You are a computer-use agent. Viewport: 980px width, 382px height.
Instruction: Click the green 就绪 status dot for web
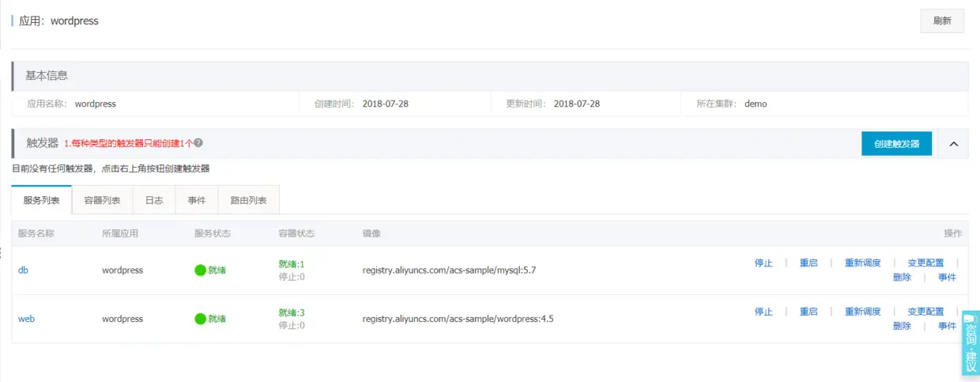200,320
